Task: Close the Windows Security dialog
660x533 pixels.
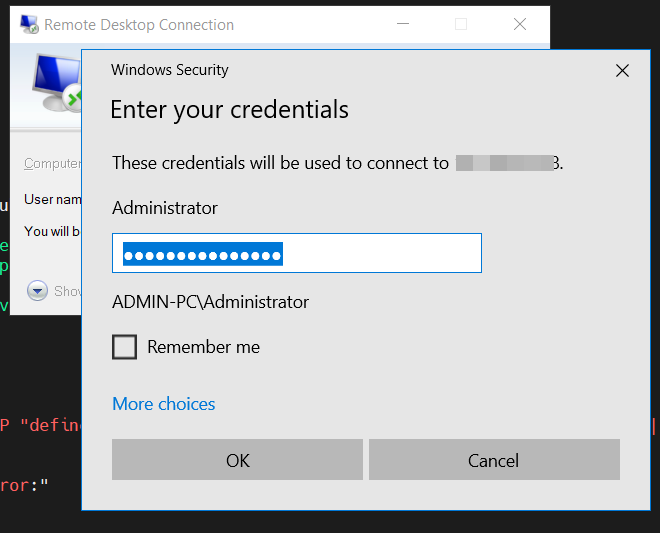Action: tap(622, 71)
